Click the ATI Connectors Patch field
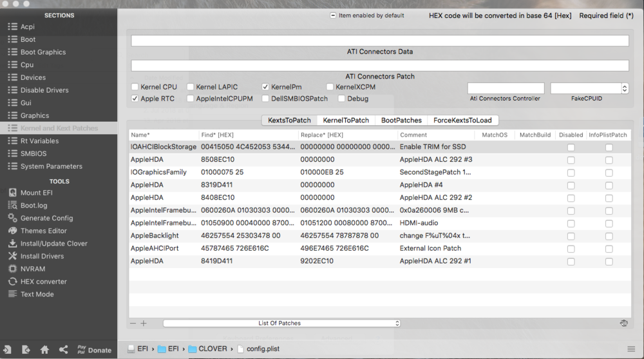The image size is (644, 359). tap(380, 65)
